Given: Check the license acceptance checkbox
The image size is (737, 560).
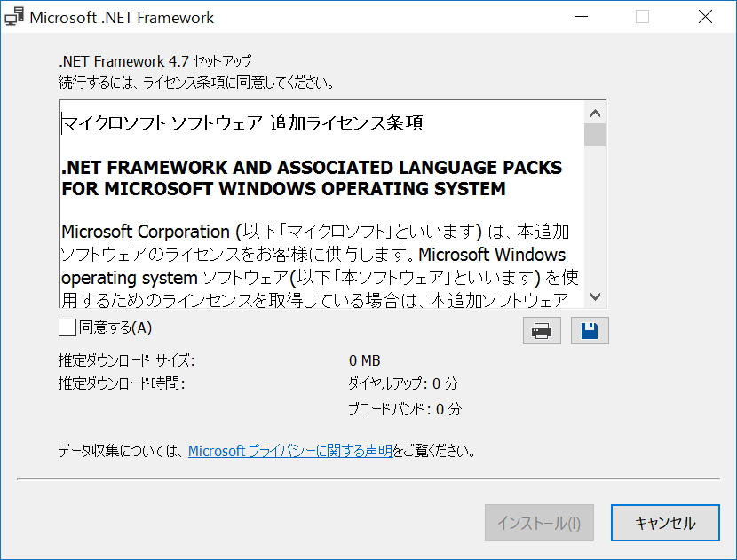Looking at the screenshot, I should [67, 328].
